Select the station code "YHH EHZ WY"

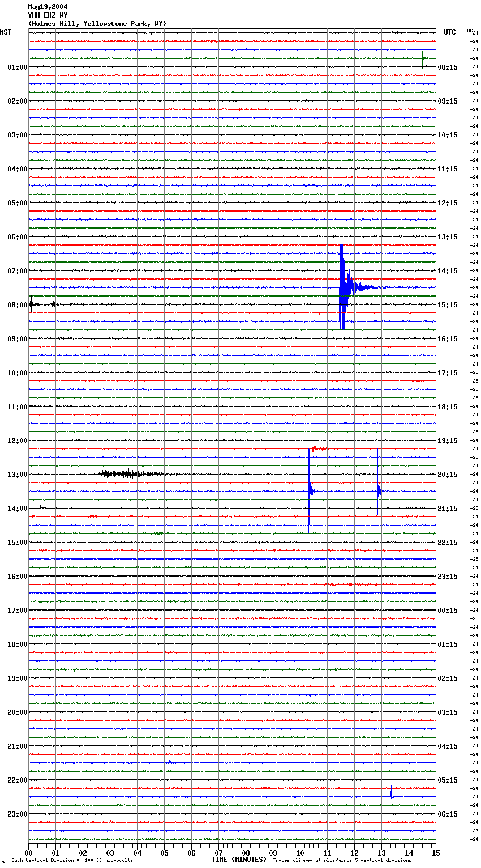click(x=48, y=15)
